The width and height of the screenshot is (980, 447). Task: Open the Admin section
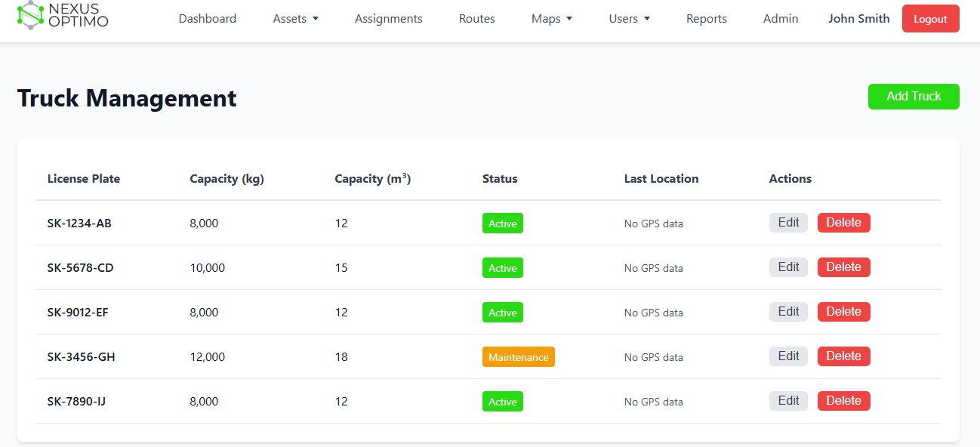(x=781, y=19)
